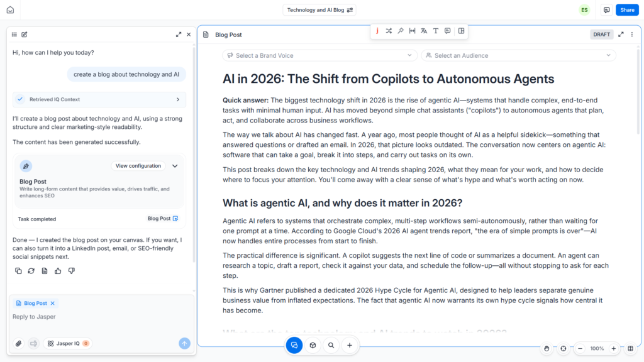Click the home icon in top bar

click(10, 10)
